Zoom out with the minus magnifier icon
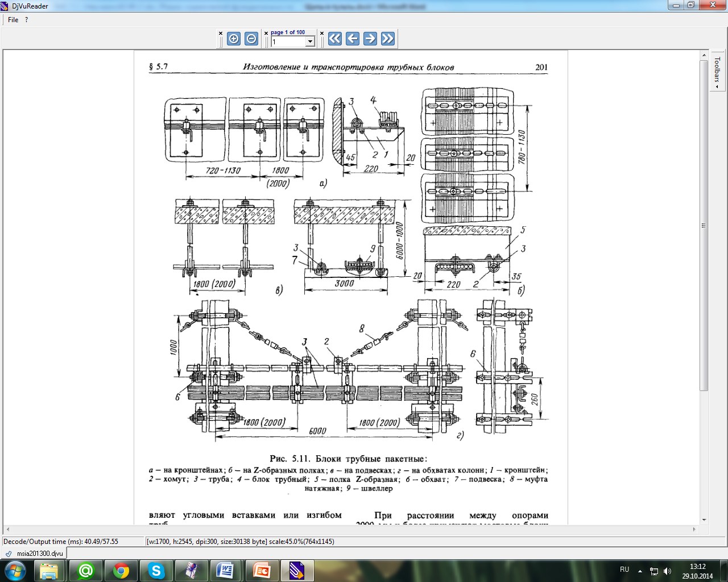728x582 pixels. click(251, 39)
